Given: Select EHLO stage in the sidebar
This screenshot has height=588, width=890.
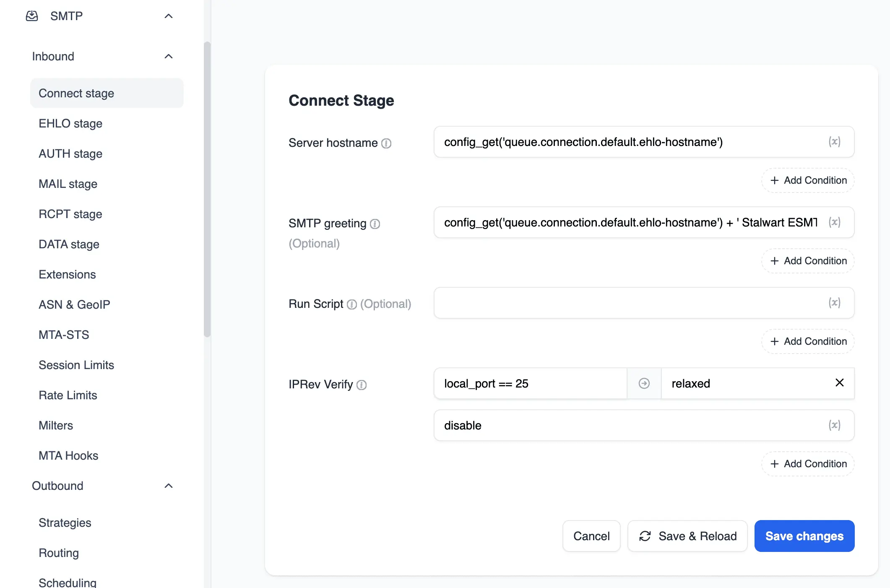Looking at the screenshot, I should click(x=70, y=123).
